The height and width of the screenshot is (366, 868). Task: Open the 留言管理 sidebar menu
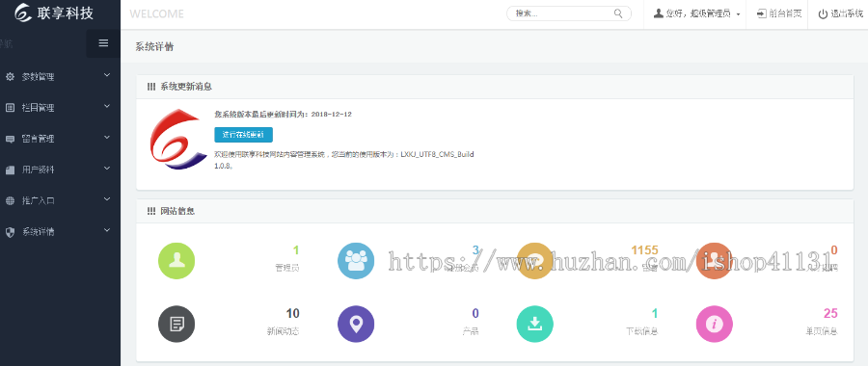pyautogui.click(x=60, y=139)
